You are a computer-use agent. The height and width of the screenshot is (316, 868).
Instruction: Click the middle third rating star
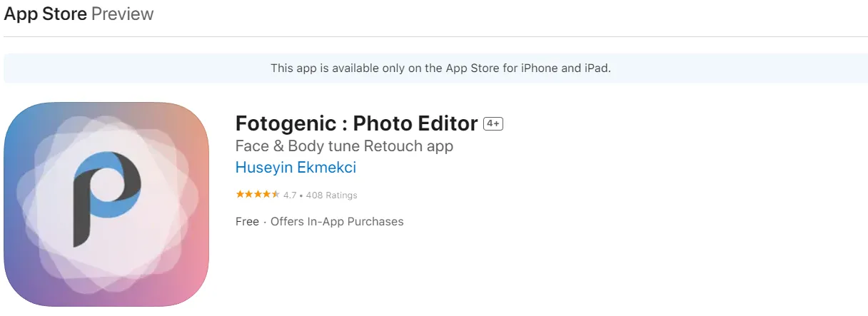pos(258,195)
